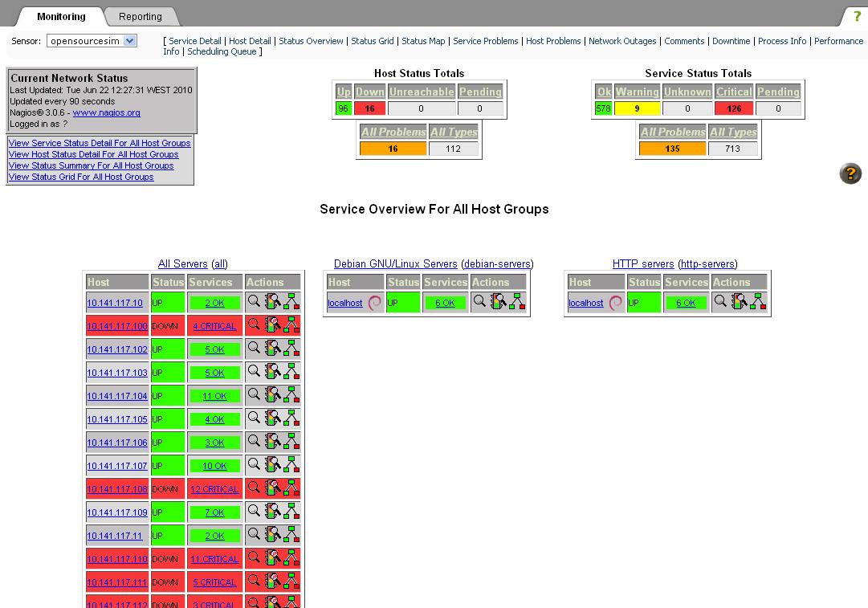Open the www.nagios.org link

tap(106, 113)
